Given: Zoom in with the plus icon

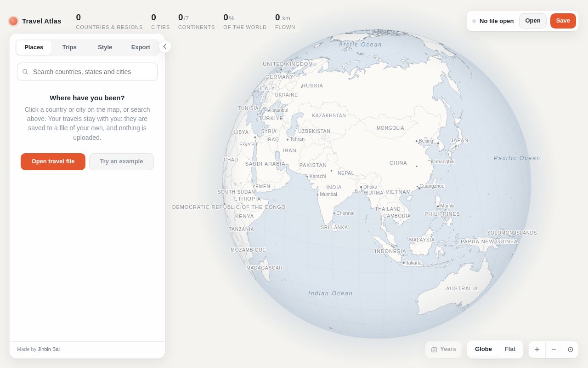Looking at the screenshot, I should [x=537, y=350].
